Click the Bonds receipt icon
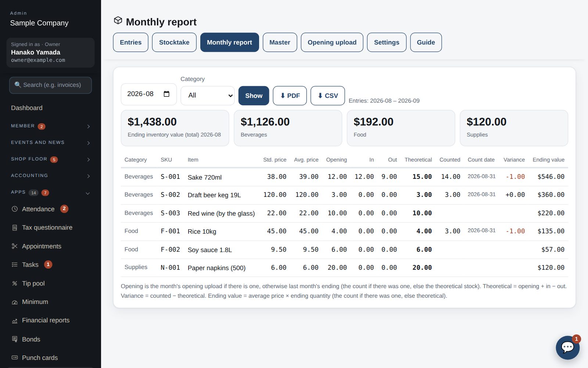The height and width of the screenshot is (368, 588). (15, 339)
